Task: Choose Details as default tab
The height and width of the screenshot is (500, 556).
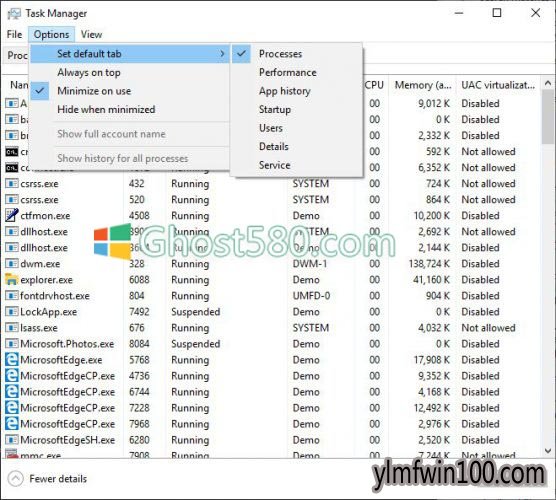Action: tap(296, 146)
